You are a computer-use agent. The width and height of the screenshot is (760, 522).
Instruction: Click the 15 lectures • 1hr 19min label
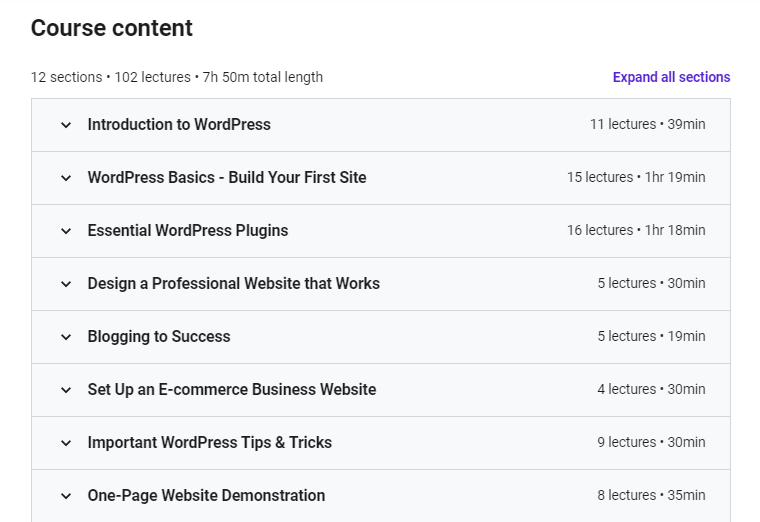tap(636, 177)
